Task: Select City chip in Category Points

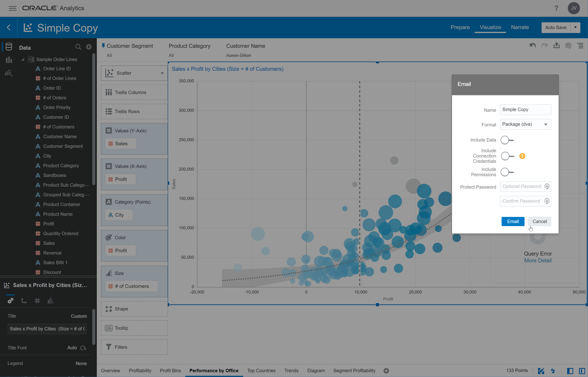Action: click(119, 215)
